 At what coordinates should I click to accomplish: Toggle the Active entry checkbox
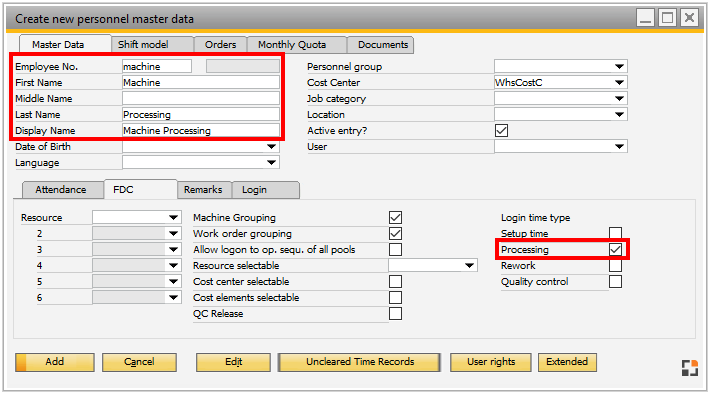click(501, 130)
